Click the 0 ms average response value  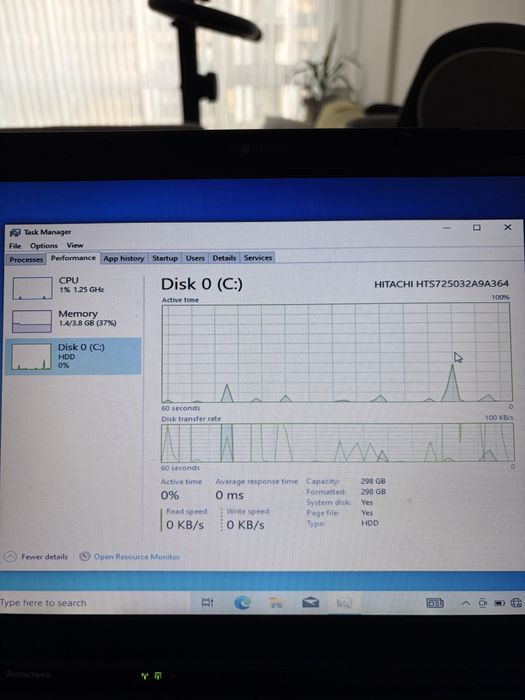point(229,495)
